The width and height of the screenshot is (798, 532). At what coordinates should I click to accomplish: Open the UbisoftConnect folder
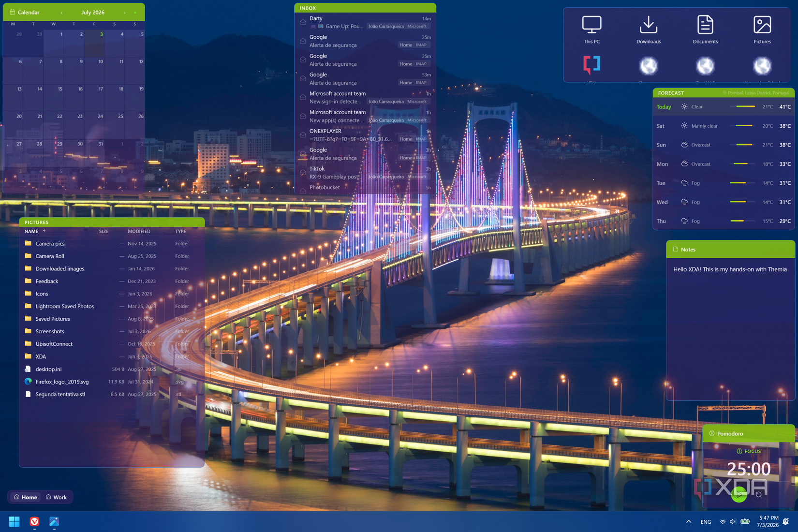(112, 344)
